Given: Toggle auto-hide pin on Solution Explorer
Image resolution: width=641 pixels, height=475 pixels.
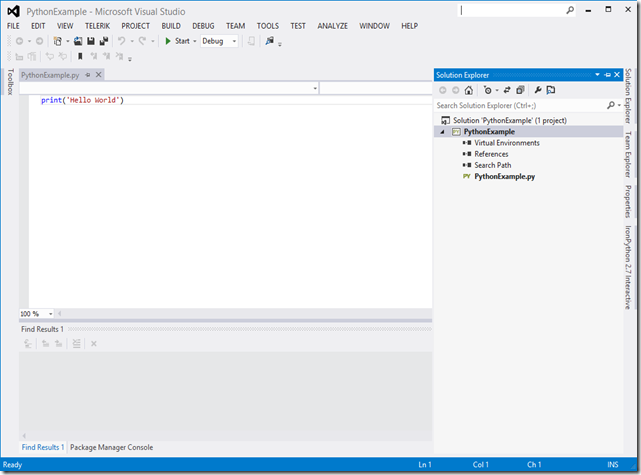Looking at the screenshot, I should [x=607, y=75].
